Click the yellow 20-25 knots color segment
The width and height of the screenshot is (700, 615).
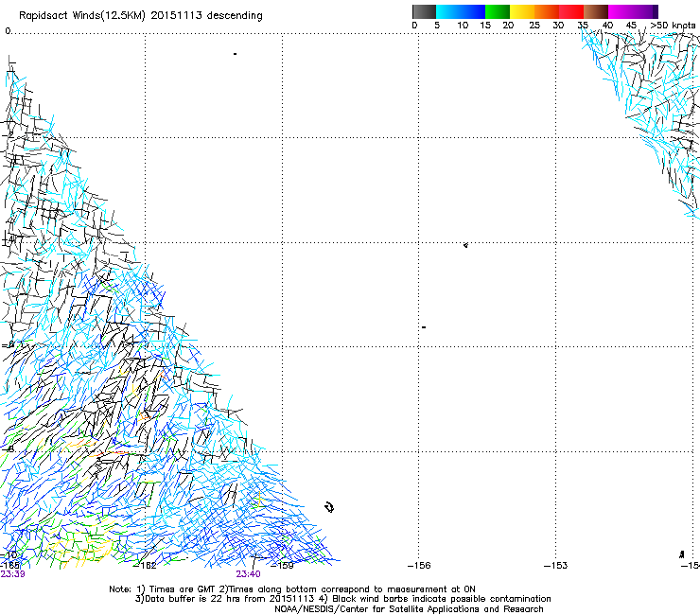pos(522,11)
